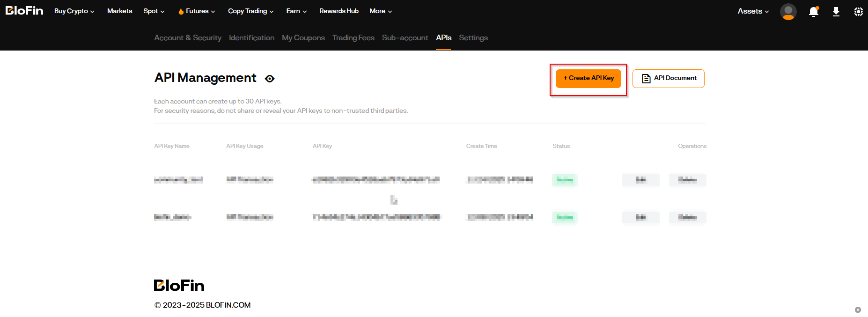Click the download app icon

[x=836, y=12]
